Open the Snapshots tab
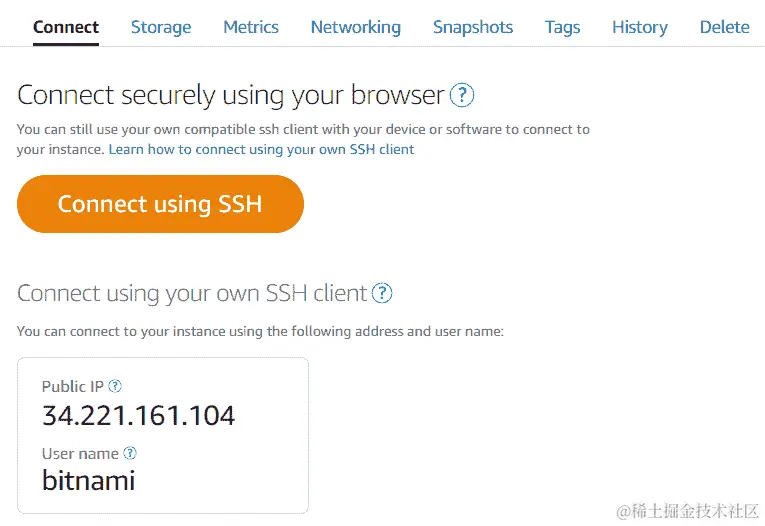The height and width of the screenshot is (526, 765). point(473,27)
